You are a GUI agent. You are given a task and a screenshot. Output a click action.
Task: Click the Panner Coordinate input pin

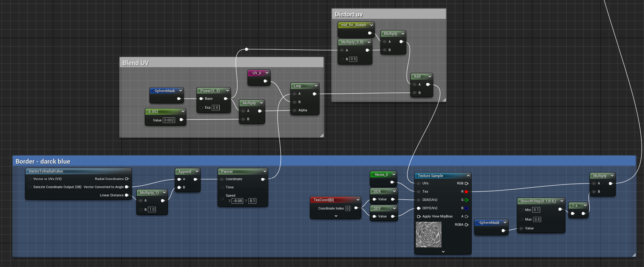pyautogui.click(x=222, y=179)
